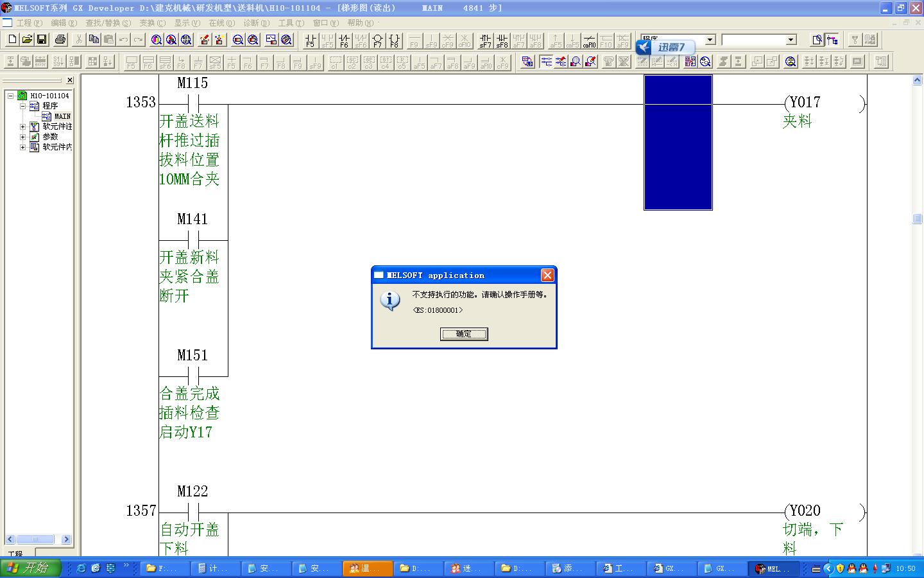Click the Save project floppy disk icon
924x578 pixels.
pyautogui.click(x=42, y=40)
